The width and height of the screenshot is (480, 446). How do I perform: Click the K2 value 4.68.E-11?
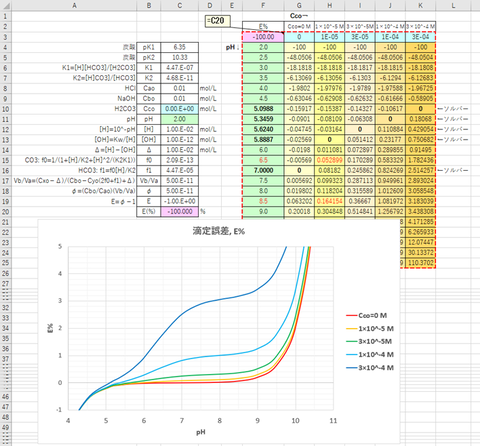click(179, 78)
